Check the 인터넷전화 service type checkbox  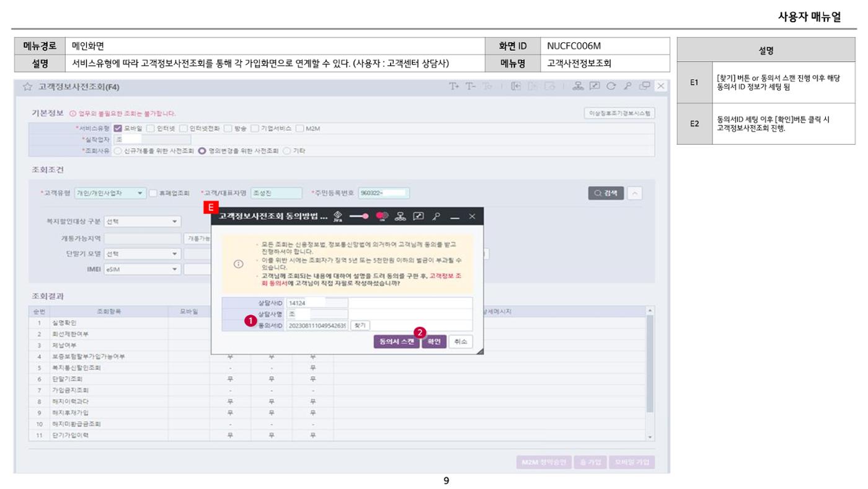(x=183, y=128)
